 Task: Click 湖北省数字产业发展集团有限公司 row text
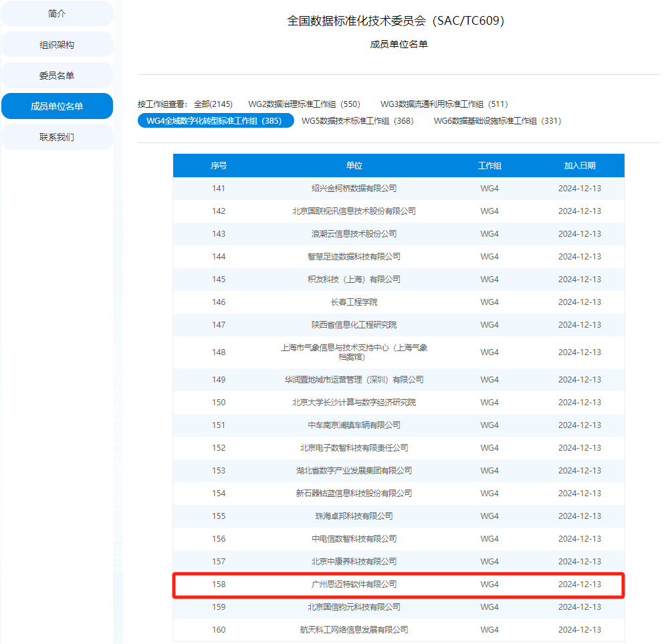[354, 470]
